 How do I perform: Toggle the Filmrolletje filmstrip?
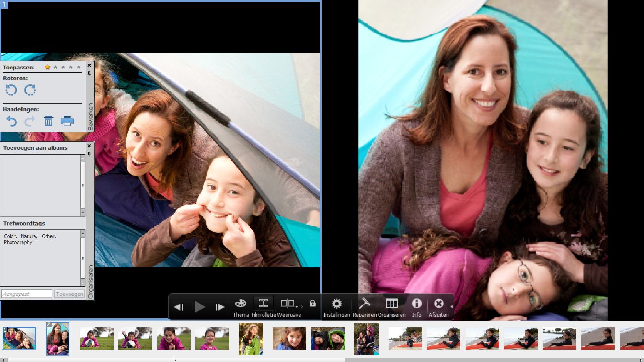tap(264, 307)
